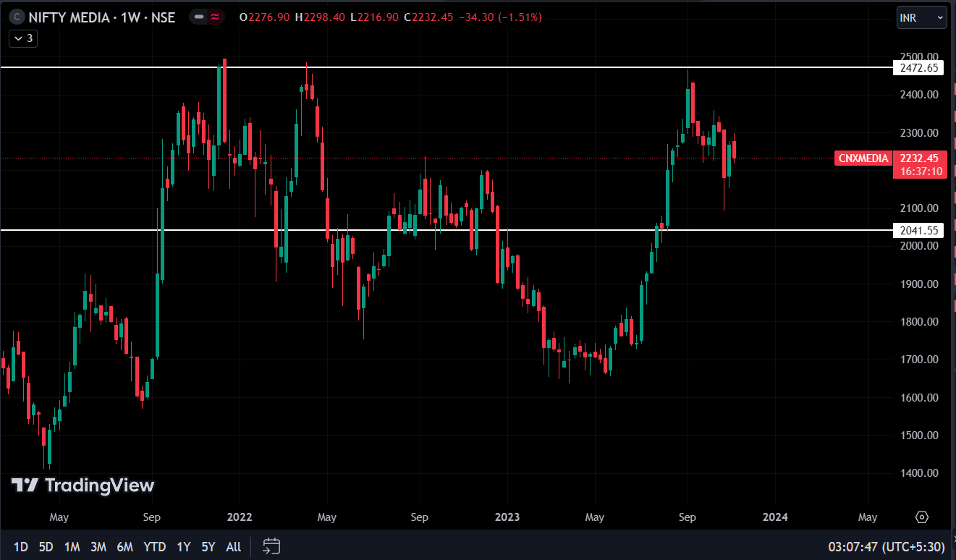Click the close value C2232.45
This screenshot has width=956, height=560.
428,17
